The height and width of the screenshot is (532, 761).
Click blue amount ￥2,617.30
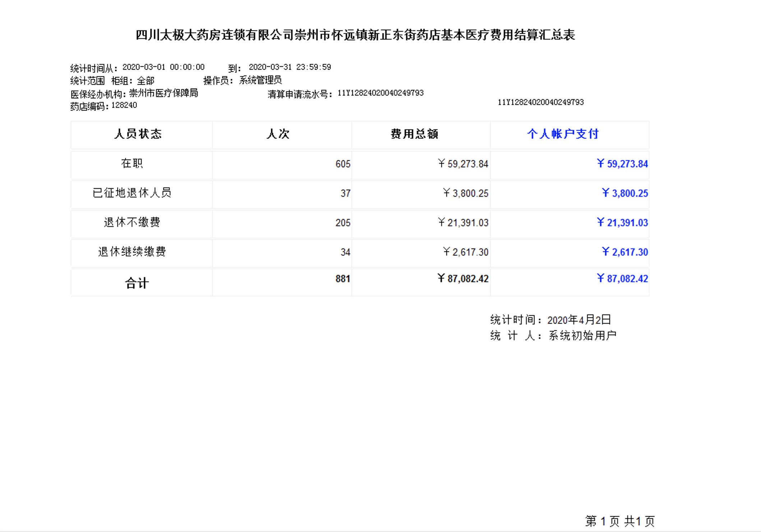(625, 252)
